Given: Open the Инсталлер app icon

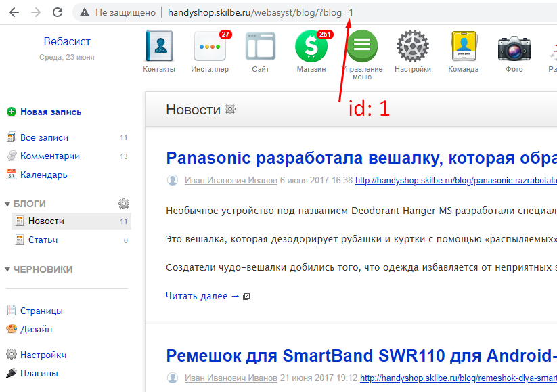Looking at the screenshot, I should pyautogui.click(x=210, y=47).
